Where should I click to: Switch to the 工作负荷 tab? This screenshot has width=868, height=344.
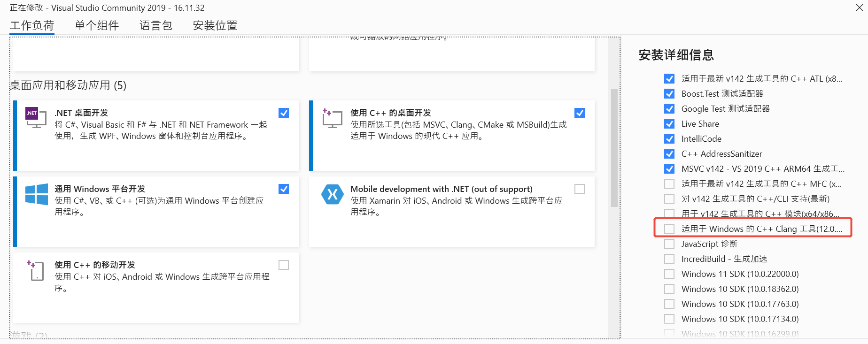[32, 25]
